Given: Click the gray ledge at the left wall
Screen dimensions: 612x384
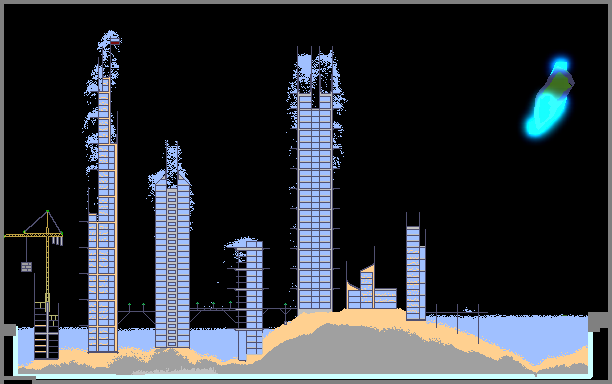Looking at the screenshot, I should (9, 330).
